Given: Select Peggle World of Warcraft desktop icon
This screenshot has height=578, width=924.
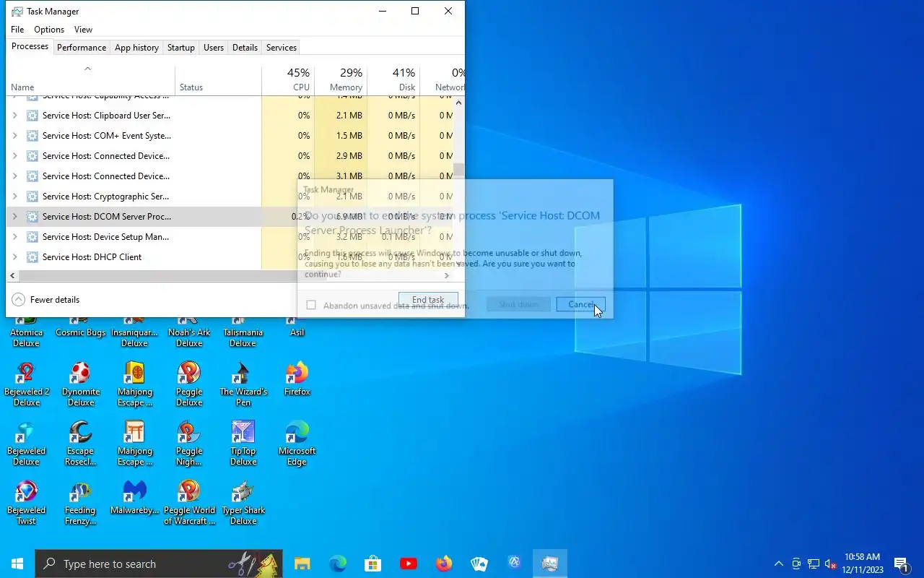Looking at the screenshot, I should point(189,503).
